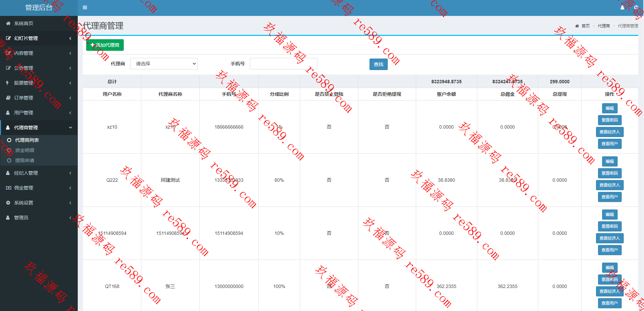Image resolution: width=644 pixels, height=311 pixels.
Task: Click agent name cell 阿建测试
Action: coord(170,180)
